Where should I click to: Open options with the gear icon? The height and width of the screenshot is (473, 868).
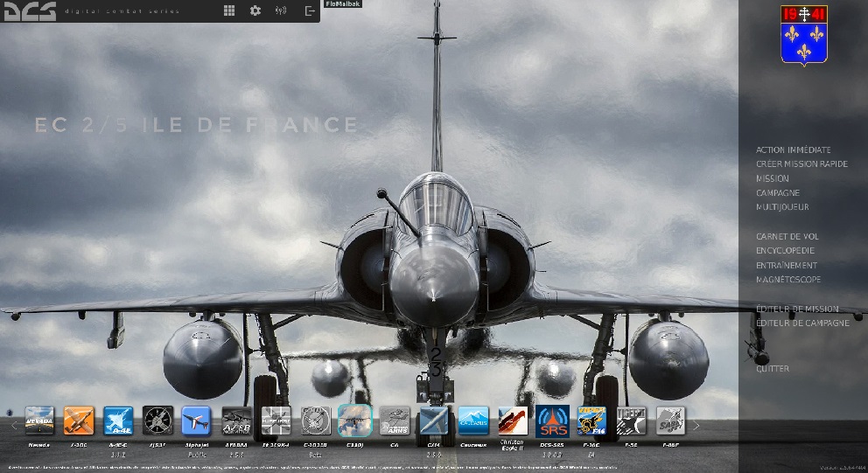255,10
